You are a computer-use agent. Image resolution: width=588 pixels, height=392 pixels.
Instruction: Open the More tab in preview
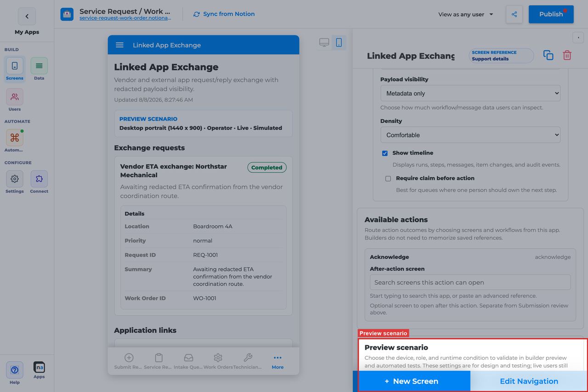[x=277, y=361]
